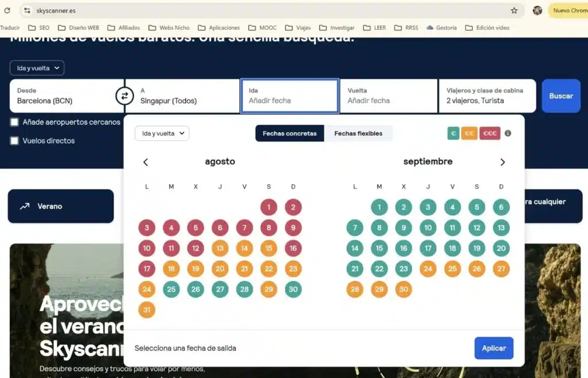
Task: Switch to the Fechas concretas tab
Action: [289, 133]
